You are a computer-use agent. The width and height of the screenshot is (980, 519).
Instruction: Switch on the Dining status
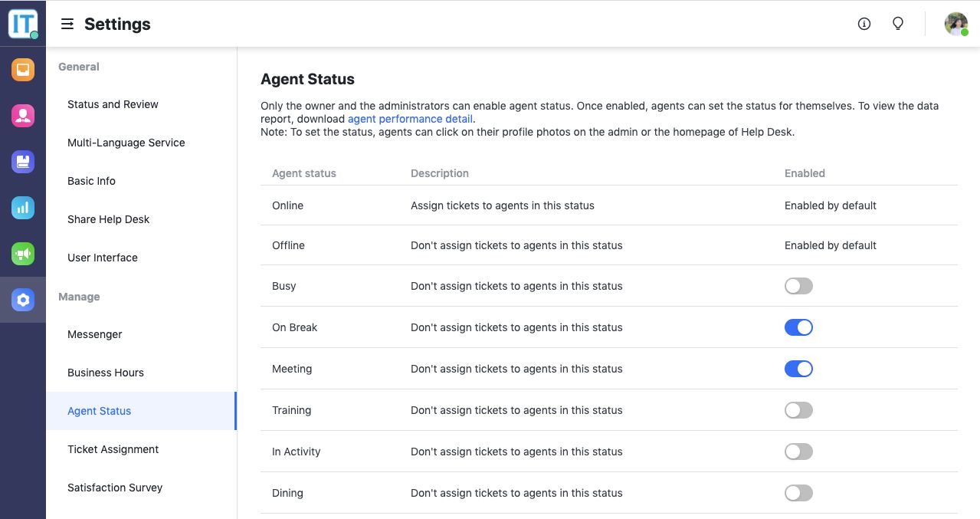click(798, 492)
